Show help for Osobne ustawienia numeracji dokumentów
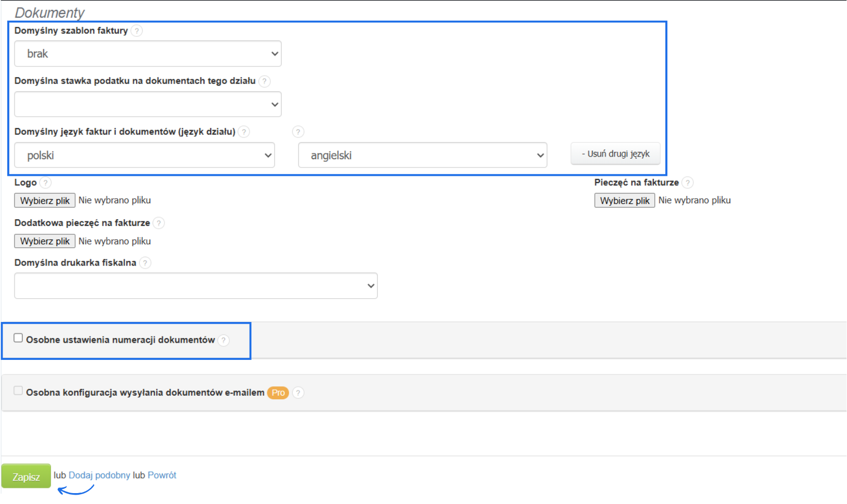 pos(224,340)
